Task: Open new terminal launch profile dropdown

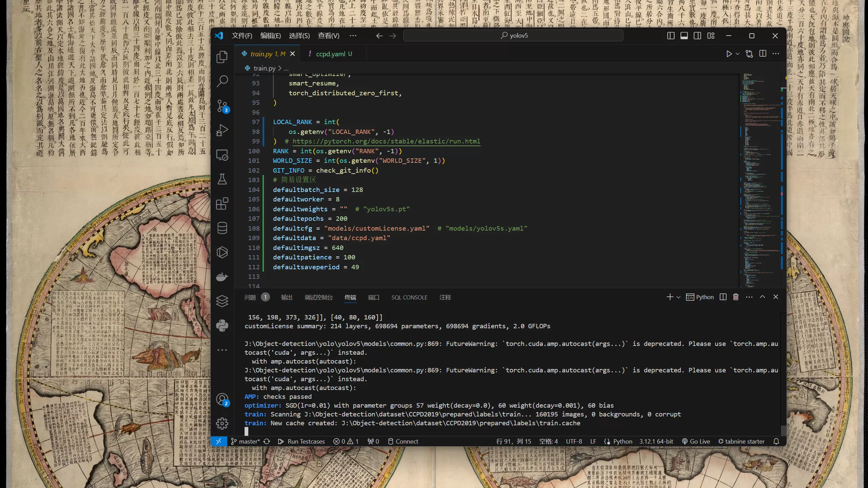Action: 678,297
